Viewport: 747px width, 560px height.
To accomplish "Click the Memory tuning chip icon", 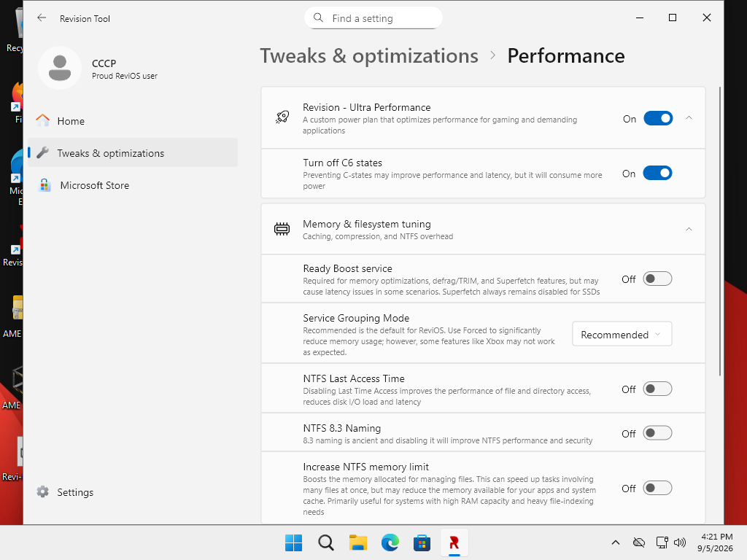I will coord(282,229).
